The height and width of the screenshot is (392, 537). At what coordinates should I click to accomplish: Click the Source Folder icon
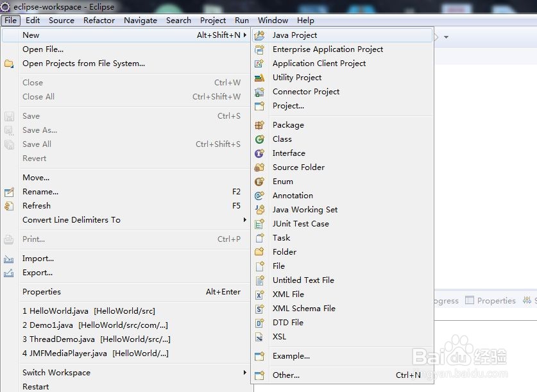(260, 167)
